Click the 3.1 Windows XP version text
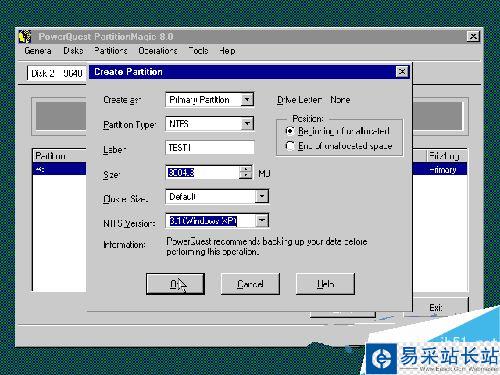Screen dimensions: 500x375 tap(203, 221)
